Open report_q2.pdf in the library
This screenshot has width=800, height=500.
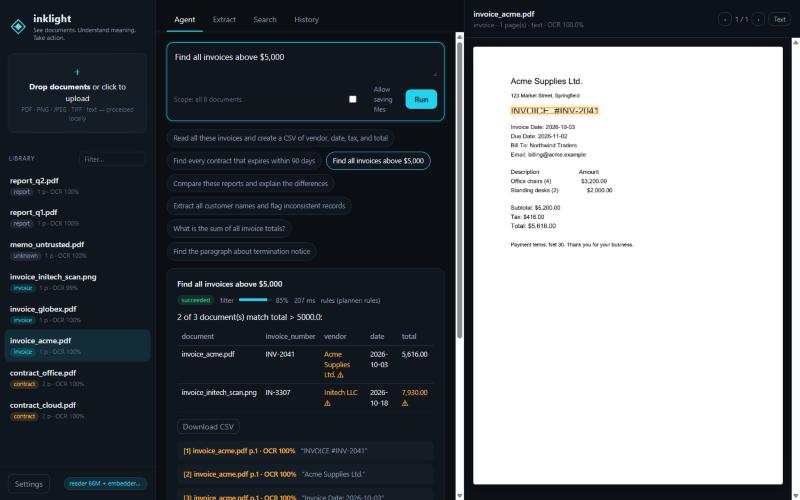pyautogui.click(x=78, y=186)
